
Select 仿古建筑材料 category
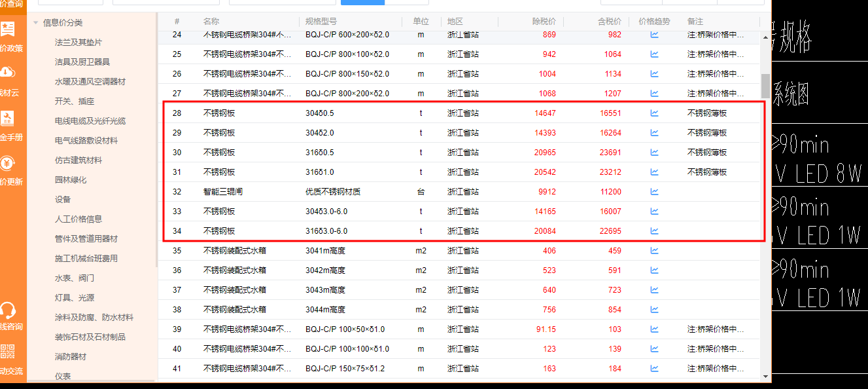[x=78, y=160]
